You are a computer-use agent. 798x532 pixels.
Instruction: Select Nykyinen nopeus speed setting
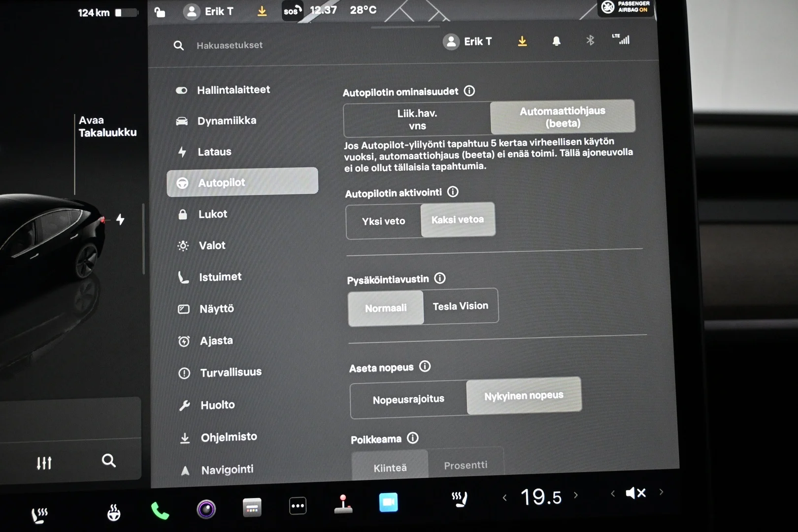pos(524,396)
